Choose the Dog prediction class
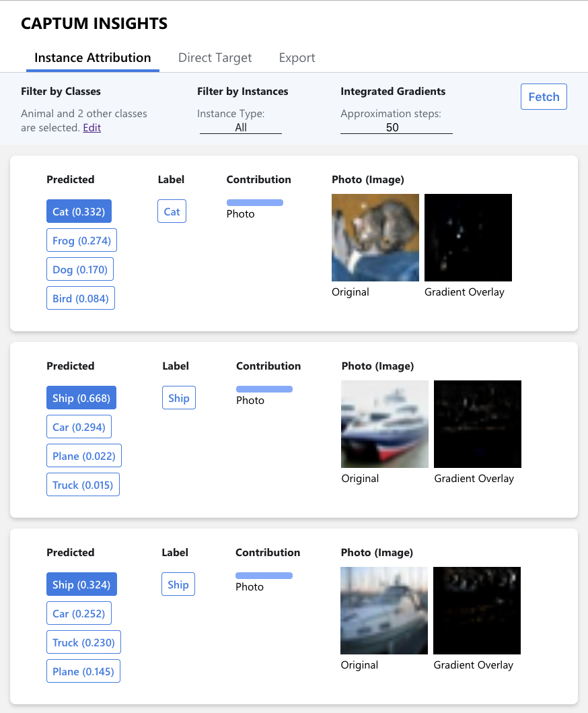Image resolution: width=588 pixels, height=713 pixels. coord(80,269)
